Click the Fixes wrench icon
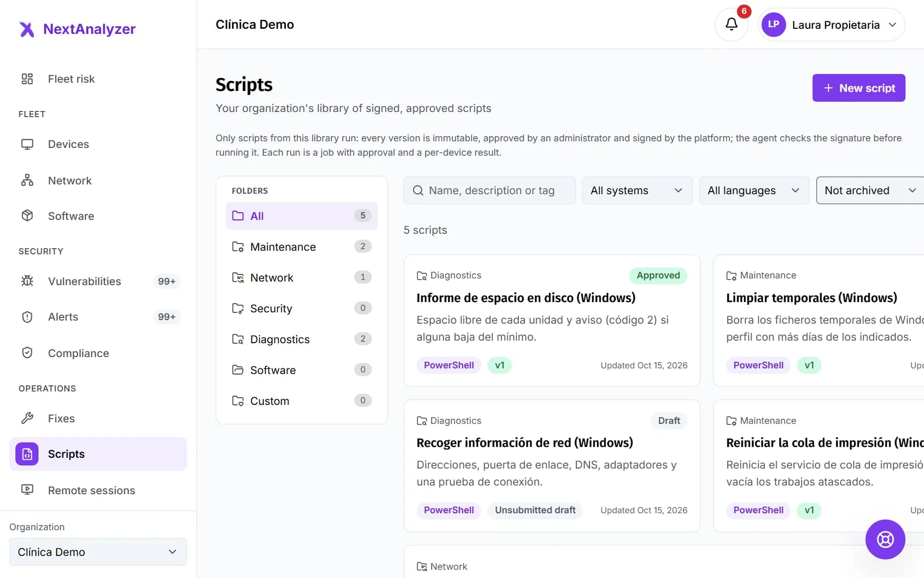Screen dimensions: 924x578 27,418
